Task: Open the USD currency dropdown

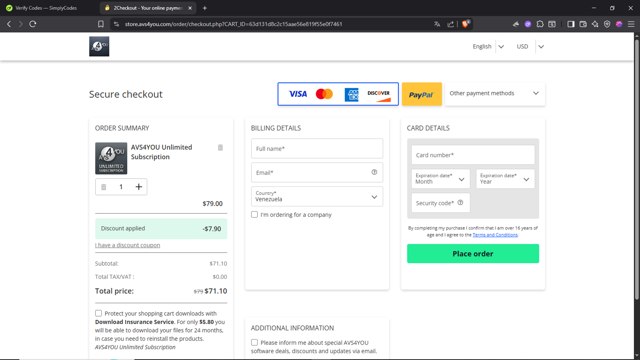Action: [x=530, y=47]
